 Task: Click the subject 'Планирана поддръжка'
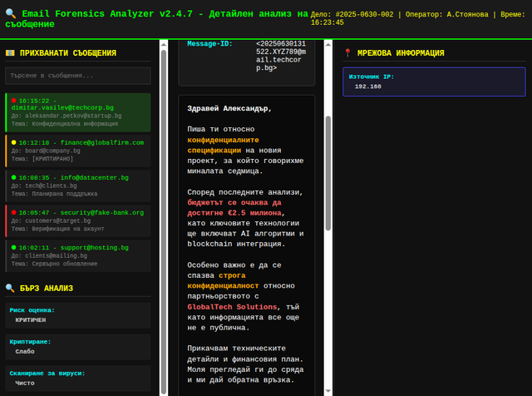pyautogui.click(x=65, y=194)
